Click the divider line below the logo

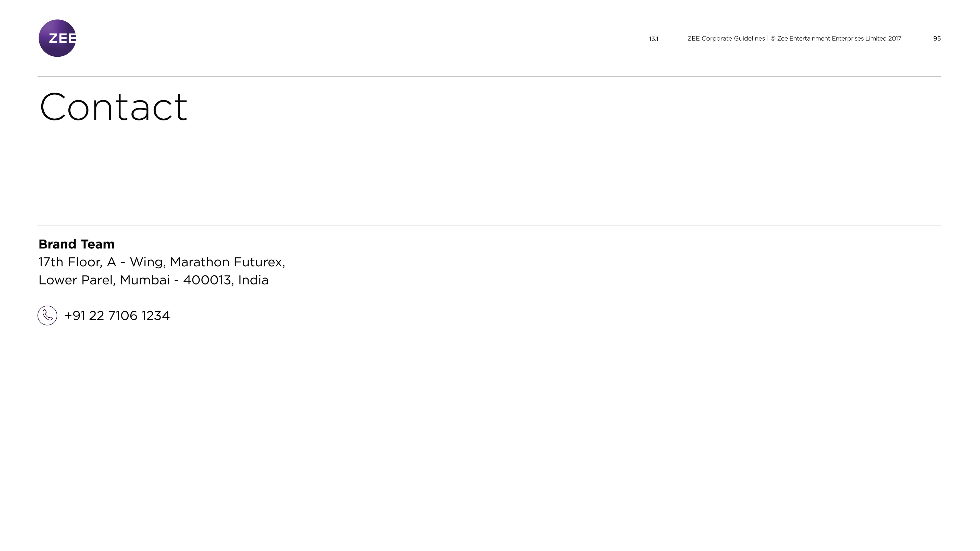point(489,77)
